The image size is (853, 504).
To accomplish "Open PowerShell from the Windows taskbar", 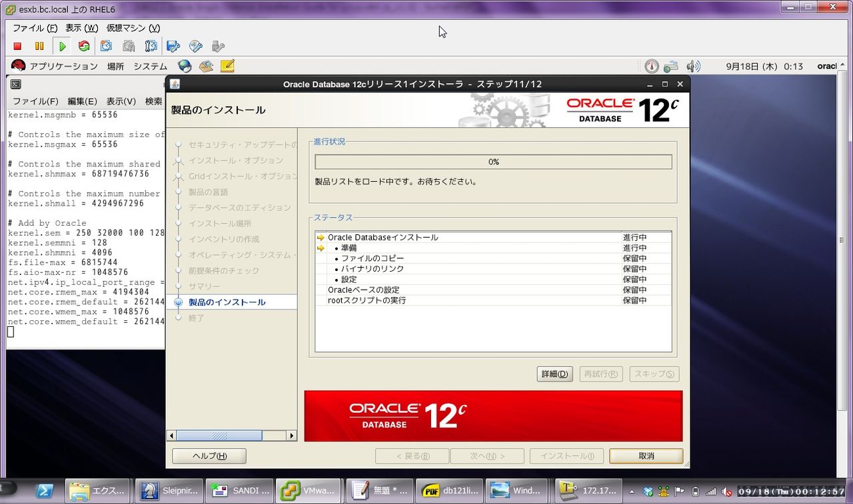I will pos(45,491).
